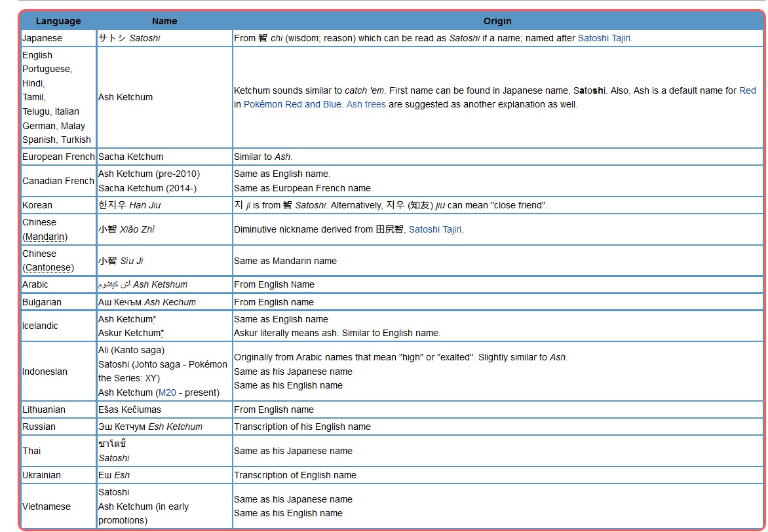Click Korean origin text about 'close friend'
Viewport: 768px width, 532px height.
coord(391,205)
